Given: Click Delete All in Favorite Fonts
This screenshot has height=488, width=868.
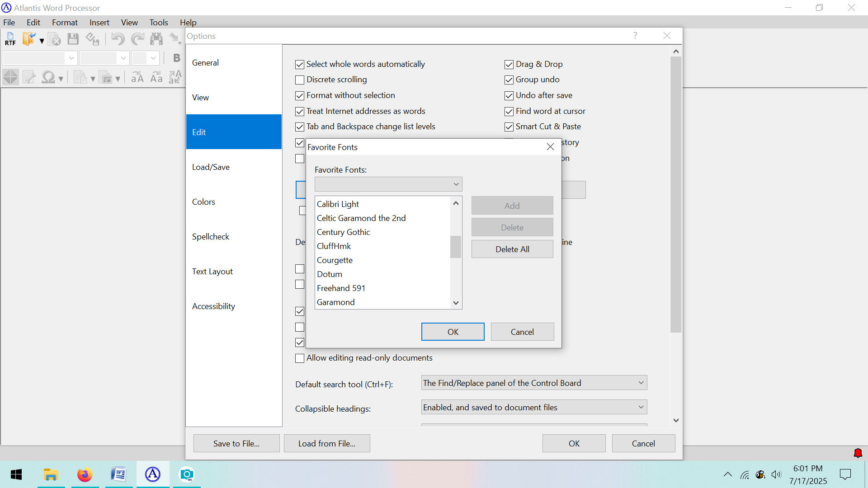Looking at the screenshot, I should (512, 249).
